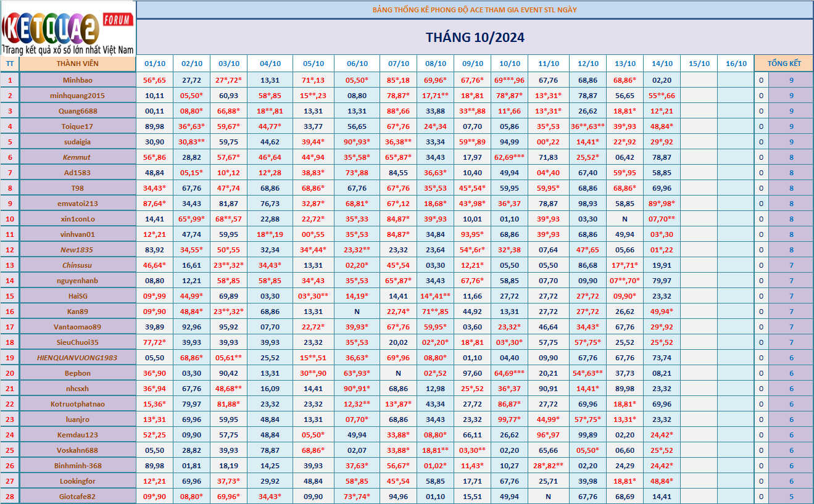This screenshot has height=504, width=814.
Task: Select member name nhcsxh
Action: coord(77,389)
